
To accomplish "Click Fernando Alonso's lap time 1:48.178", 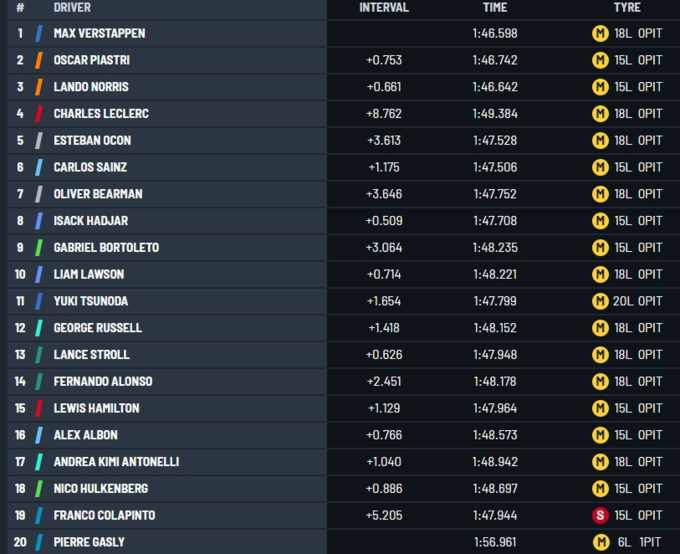I will point(495,381).
